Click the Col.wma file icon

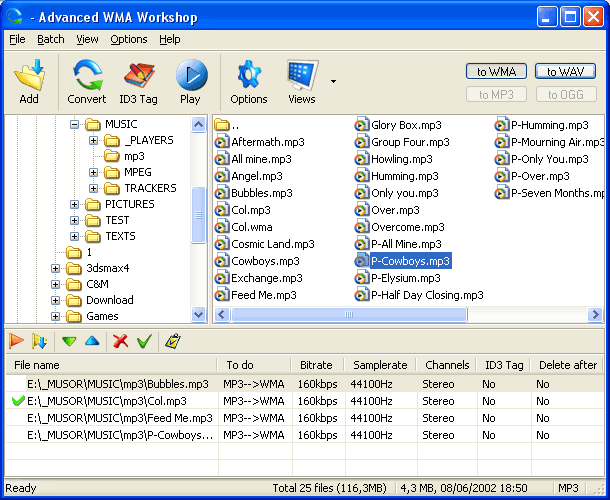pyautogui.click(x=222, y=227)
